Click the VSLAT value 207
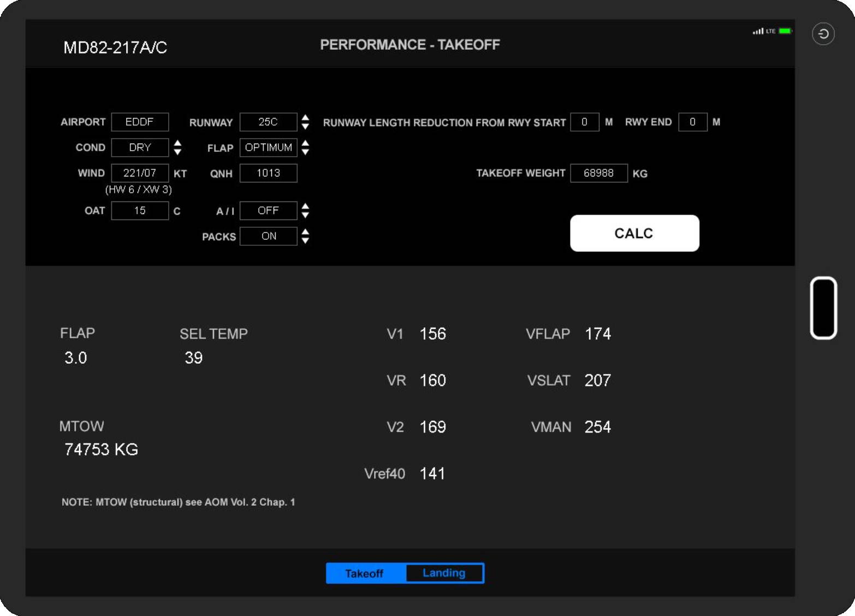 598,380
